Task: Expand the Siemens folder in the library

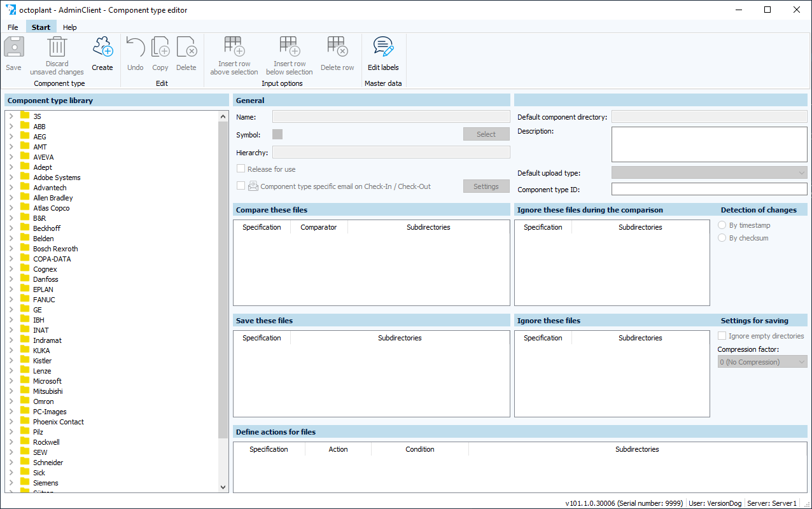Action: (11, 482)
